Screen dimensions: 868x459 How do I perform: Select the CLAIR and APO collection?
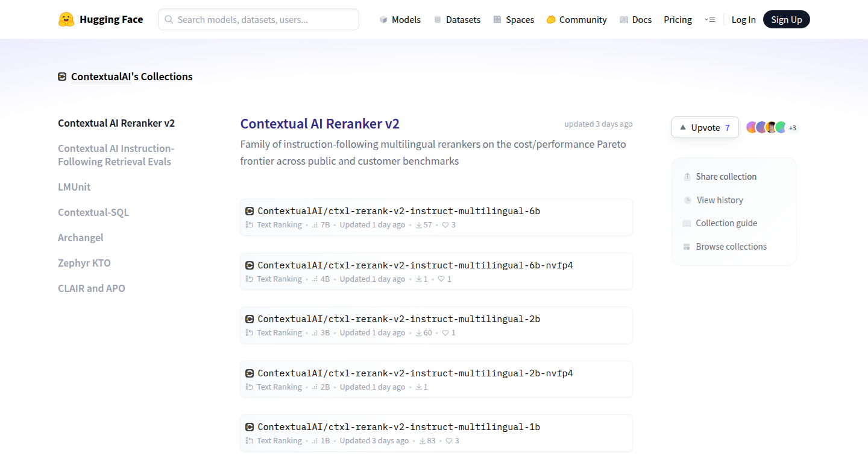pyautogui.click(x=92, y=288)
